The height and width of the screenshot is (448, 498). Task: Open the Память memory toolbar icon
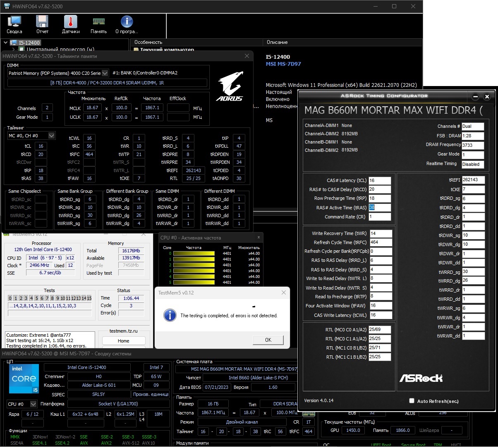click(x=98, y=24)
